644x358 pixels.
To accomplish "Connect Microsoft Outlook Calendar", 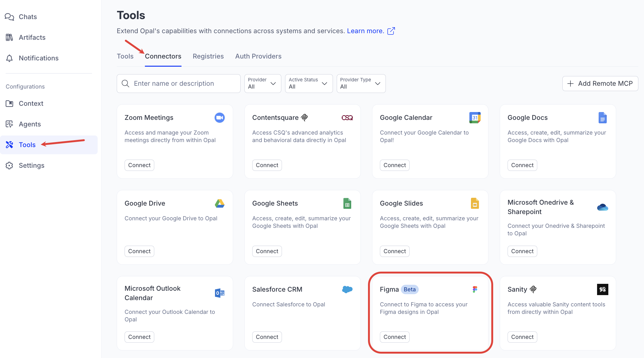I will (139, 337).
